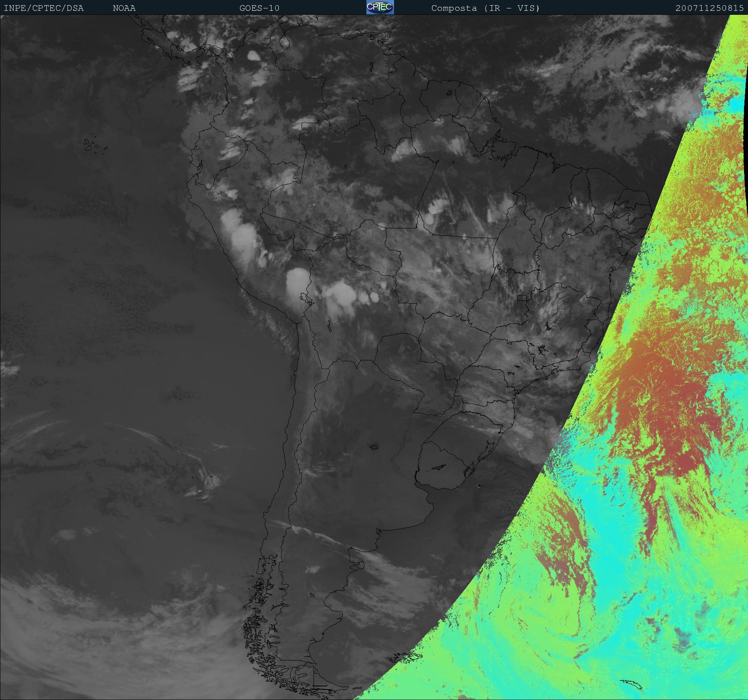
Task: Select the GOES-10 satellite label
Action: [x=259, y=8]
